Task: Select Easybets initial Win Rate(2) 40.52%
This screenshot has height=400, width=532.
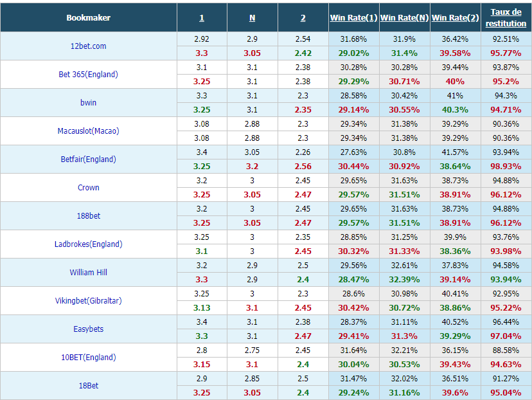Action: click(x=455, y=322)
